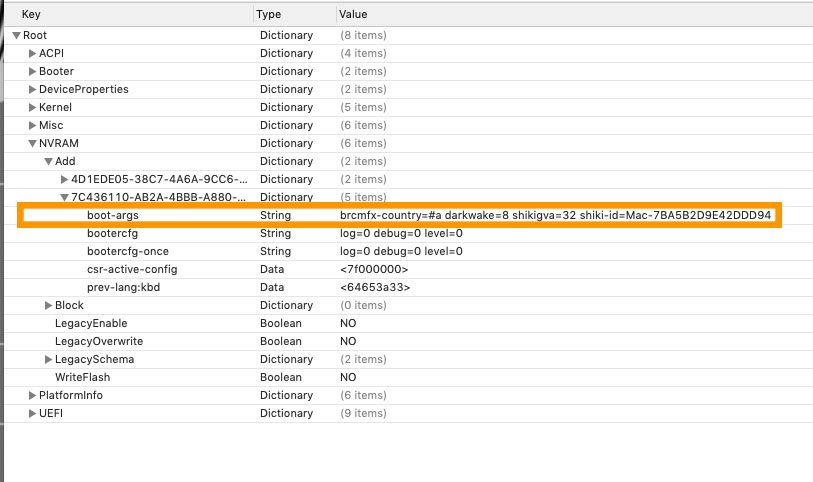The width and height of the screenshot is (813, 482).
Task: Collapse the Add dictionary triangle
Action: point(48,161)
